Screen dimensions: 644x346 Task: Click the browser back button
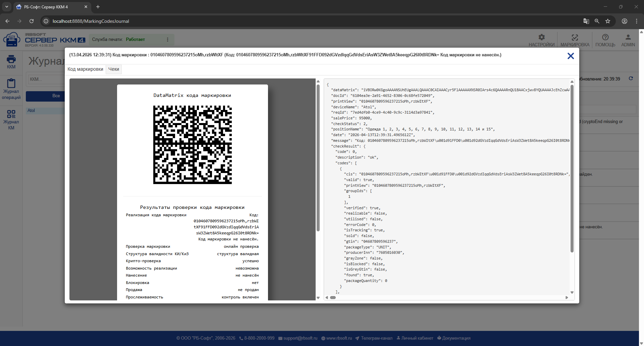tap(7, 21)
